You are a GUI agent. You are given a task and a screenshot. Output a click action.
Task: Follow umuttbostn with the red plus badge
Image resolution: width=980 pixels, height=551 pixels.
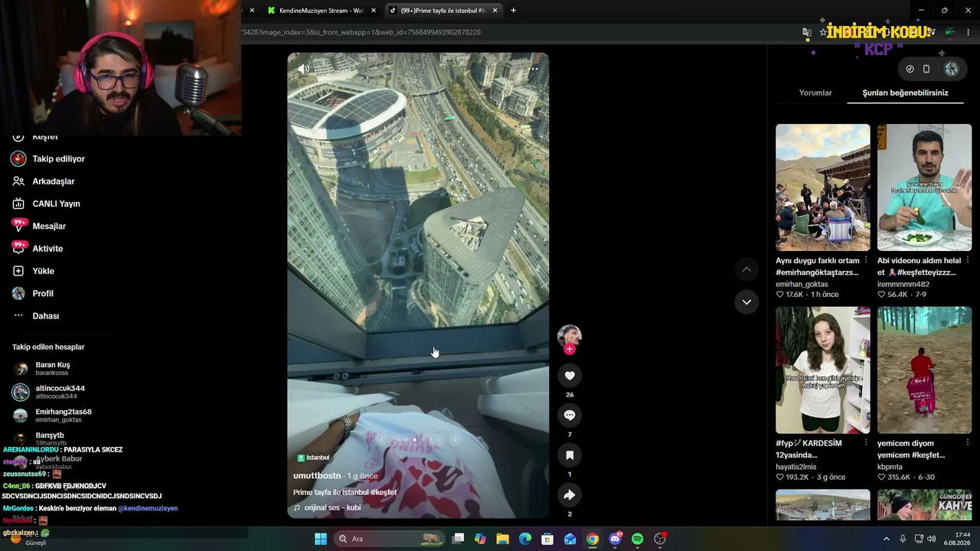570,350
